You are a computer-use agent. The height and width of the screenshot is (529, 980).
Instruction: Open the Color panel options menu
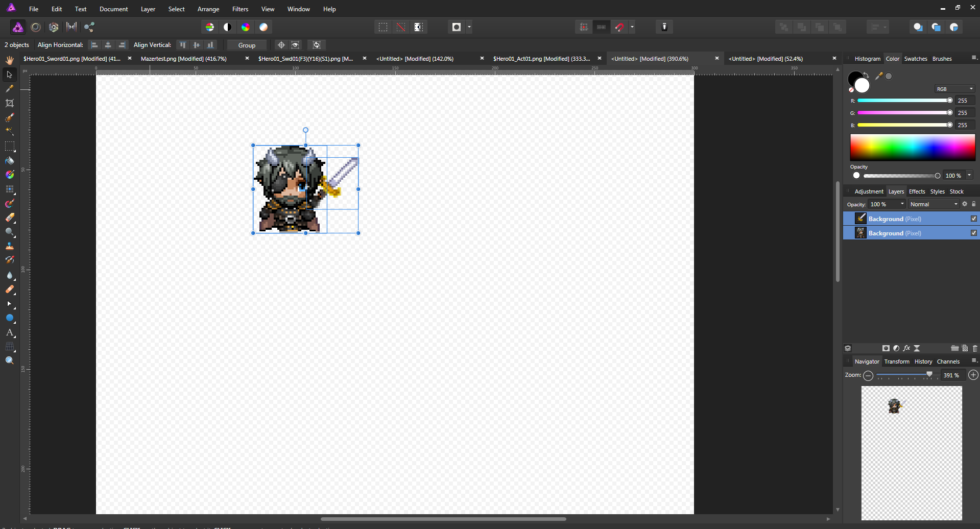point(974,58)
